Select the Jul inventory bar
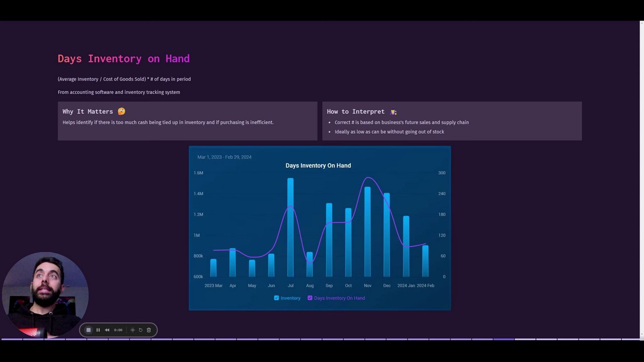 point(290,227)
